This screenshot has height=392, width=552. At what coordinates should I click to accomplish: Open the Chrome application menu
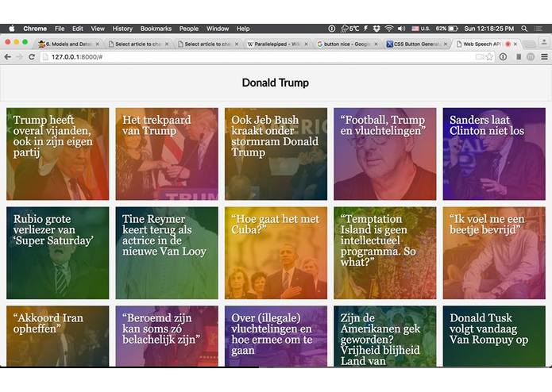tap(35, 29)
